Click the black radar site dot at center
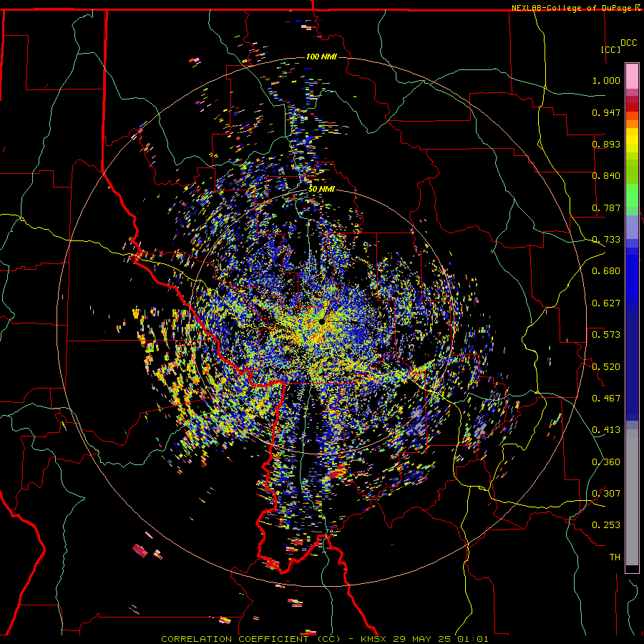 pyautogui.click(x=321, y=322)
